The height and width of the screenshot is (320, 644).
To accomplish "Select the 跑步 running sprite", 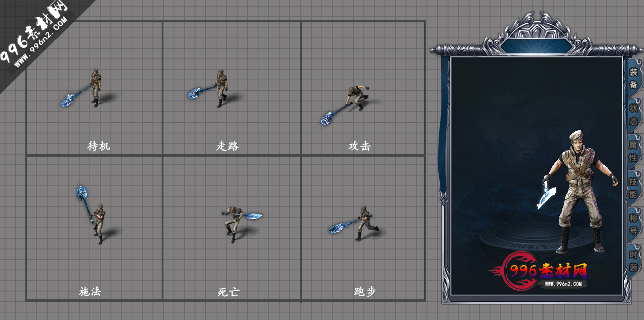I will (355, 223).
